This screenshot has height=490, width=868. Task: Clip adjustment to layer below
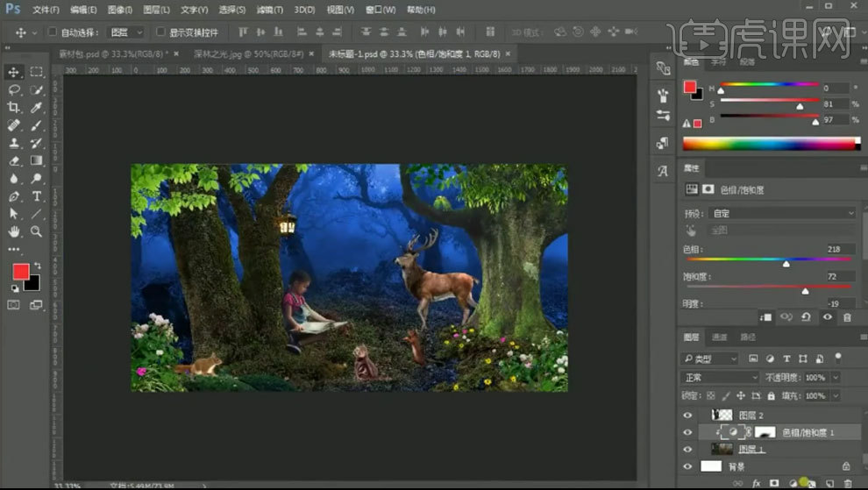coord(766,317)
